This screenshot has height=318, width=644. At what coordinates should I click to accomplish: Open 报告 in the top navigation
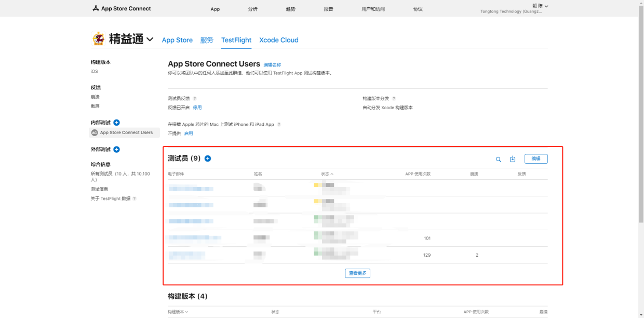coord(328,9)
